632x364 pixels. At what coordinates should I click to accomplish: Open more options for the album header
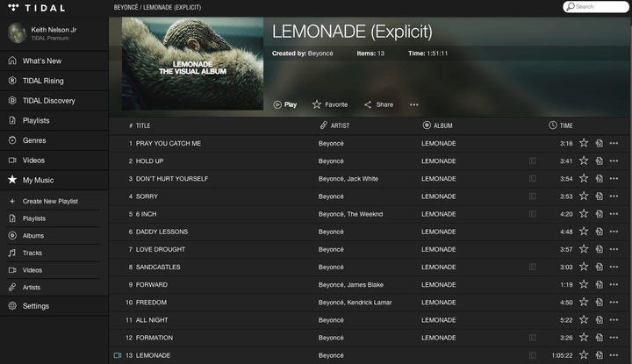click(414, 104)
